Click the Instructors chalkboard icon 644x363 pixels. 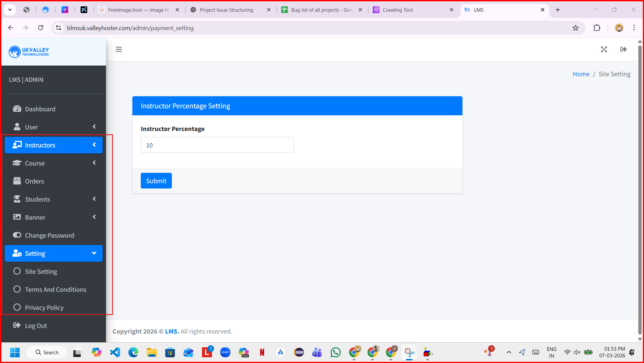pyautogui.click(x=17, y=145)
